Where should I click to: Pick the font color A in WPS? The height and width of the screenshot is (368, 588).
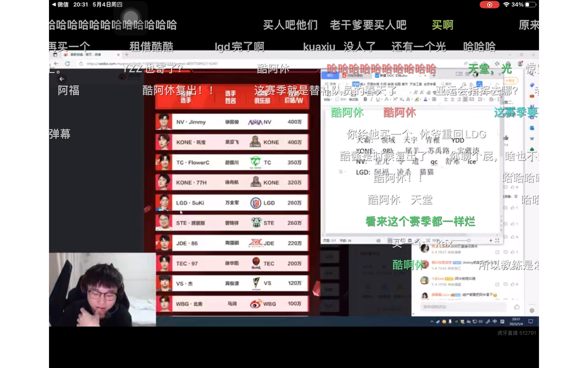tap(425, 99)
